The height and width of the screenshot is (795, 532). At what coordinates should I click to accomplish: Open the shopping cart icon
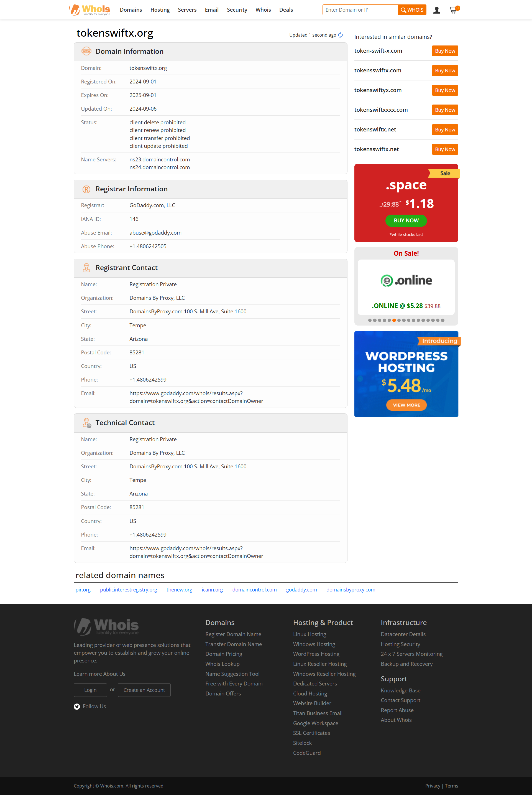tap(453, 10)
